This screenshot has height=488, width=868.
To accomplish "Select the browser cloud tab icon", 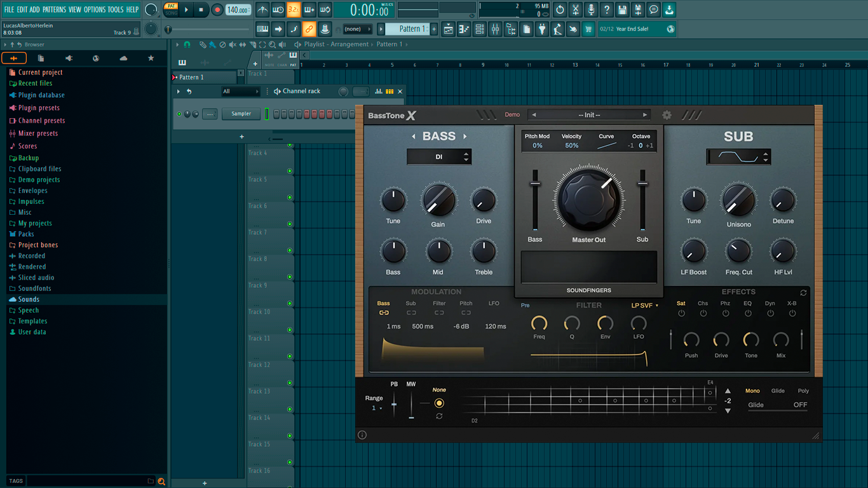I will (123, 58).
